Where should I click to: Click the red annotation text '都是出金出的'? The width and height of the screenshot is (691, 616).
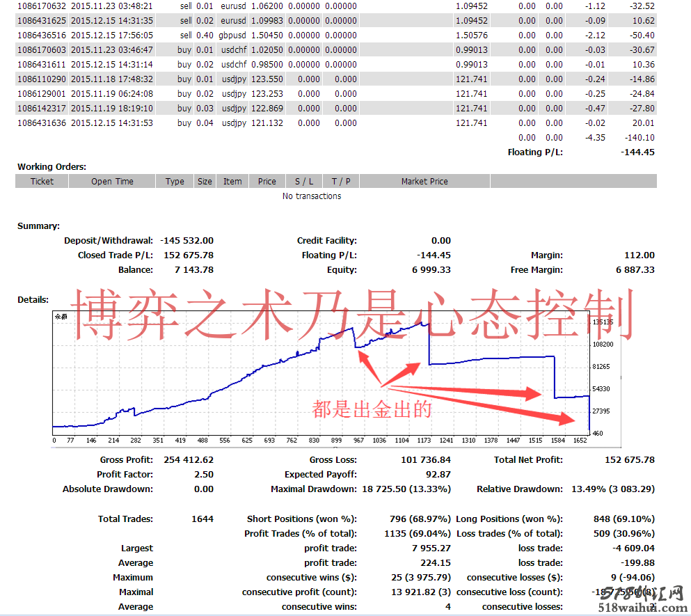pyautogui.click(x=372, y=409)
